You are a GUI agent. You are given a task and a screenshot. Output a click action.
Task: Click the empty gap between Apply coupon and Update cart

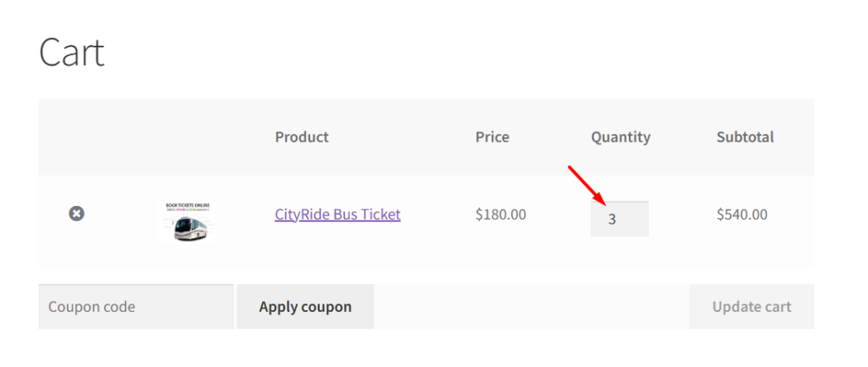[531, 307]
